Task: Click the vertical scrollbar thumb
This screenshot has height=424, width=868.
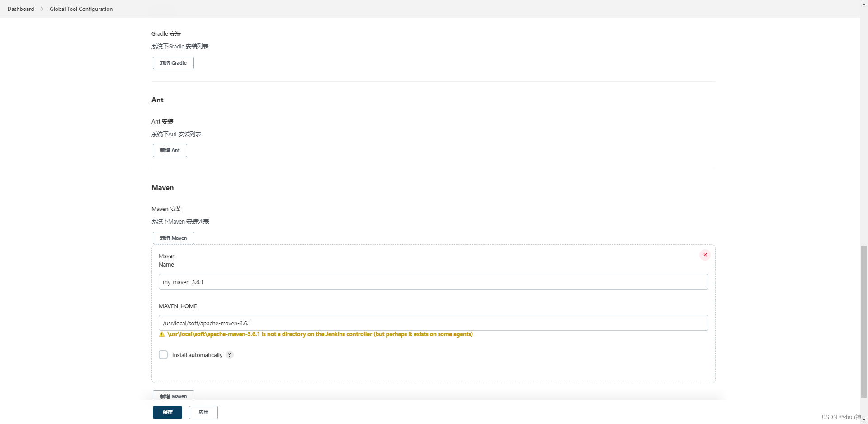Action: pos(864,321)
